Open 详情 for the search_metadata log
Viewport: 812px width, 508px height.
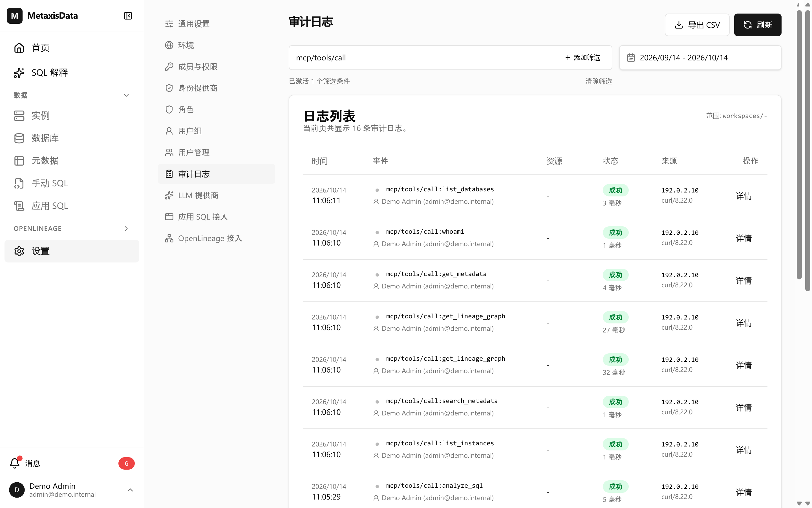[x=743, y=408]
